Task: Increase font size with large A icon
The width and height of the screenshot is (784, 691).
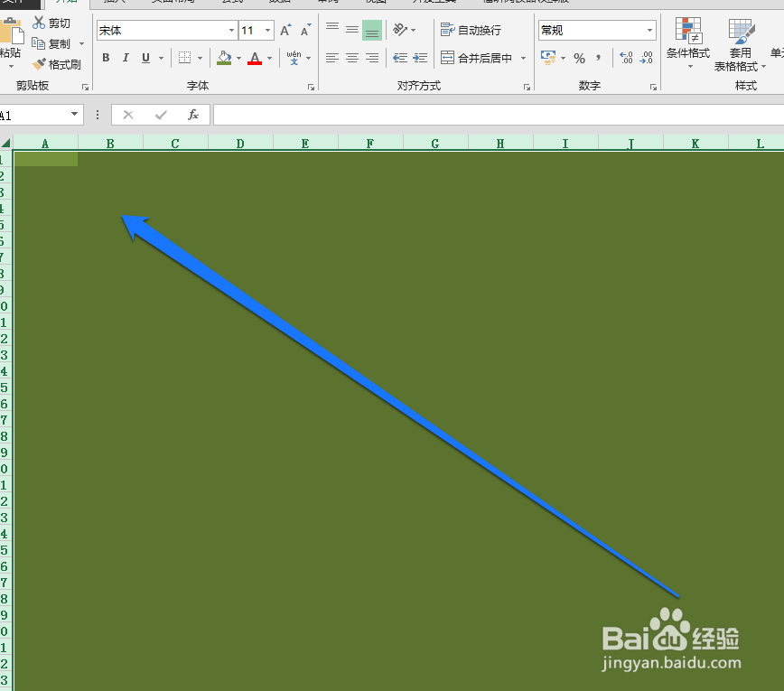Action: click(285, 31)
